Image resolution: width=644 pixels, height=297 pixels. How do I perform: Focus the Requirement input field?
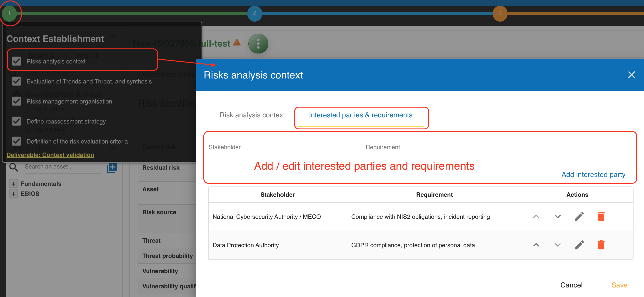[482, 147]
